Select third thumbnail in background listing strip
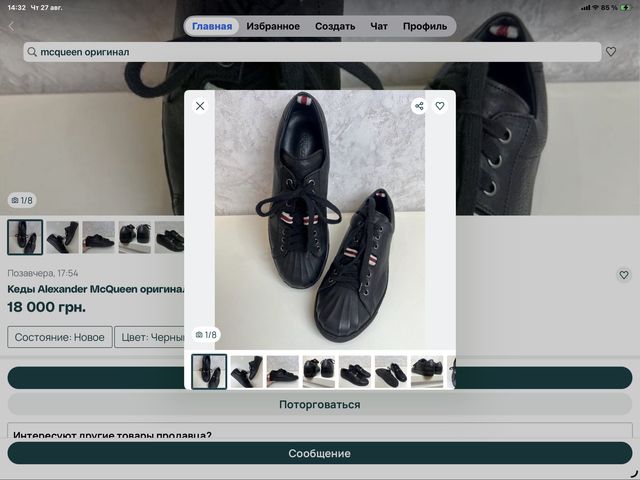 pos(98,237)
